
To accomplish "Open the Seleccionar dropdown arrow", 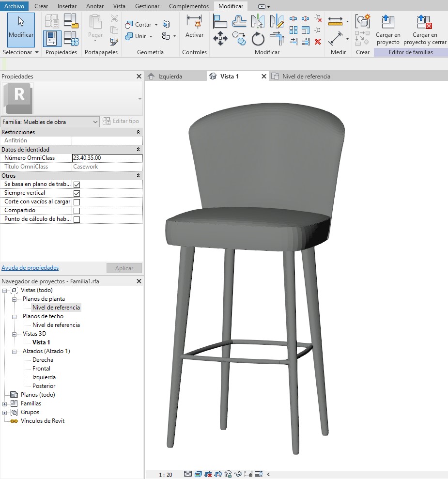I will pos(37,52).
